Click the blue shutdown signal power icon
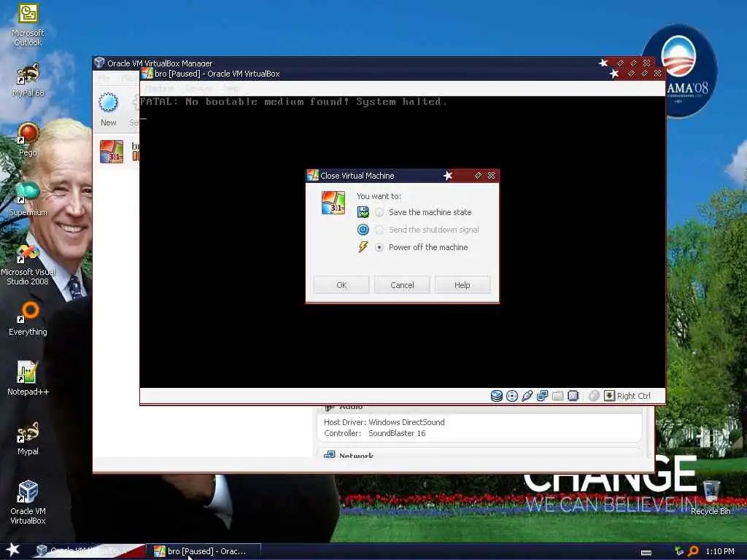The height and width of the screenshot is (560, 747). [x=363, y=230]
